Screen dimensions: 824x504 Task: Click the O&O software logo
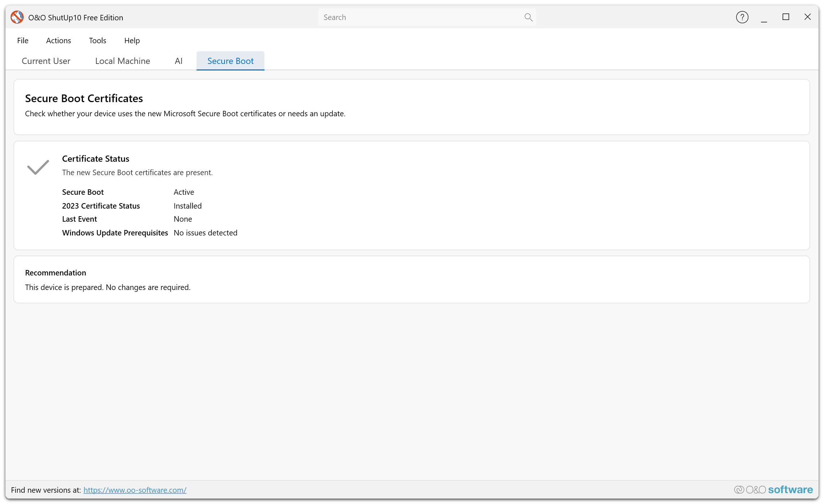[x=773, y=490]
